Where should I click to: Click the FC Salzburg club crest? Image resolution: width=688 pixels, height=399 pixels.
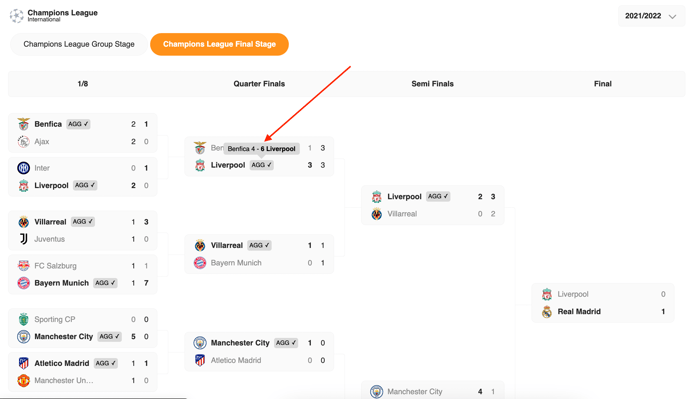(x=23, y=266)
